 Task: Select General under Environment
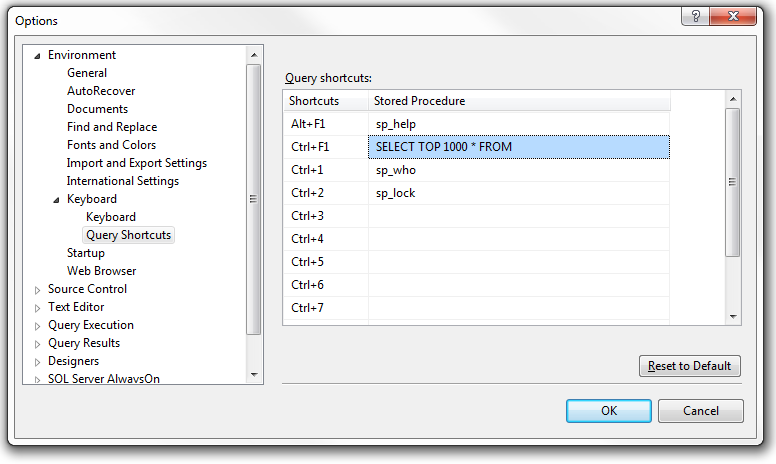pyautogui.click(x=87, y=73)
